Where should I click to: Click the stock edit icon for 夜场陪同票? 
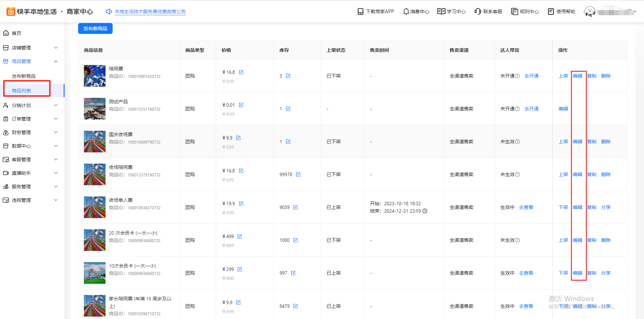[298, 174]
